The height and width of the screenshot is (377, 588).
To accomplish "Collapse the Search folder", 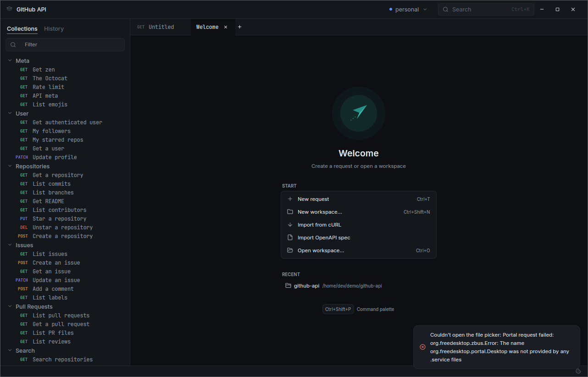I will click(x=10, y=350).
